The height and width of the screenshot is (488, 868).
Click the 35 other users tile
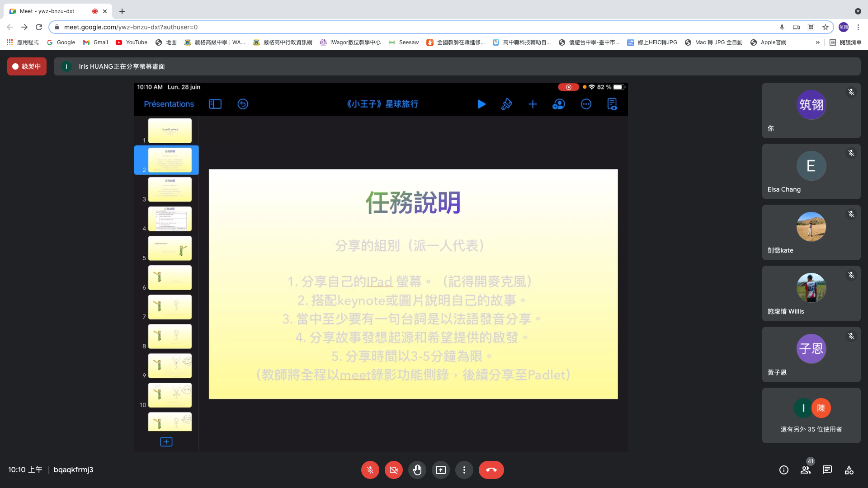[x=811, y=415]
